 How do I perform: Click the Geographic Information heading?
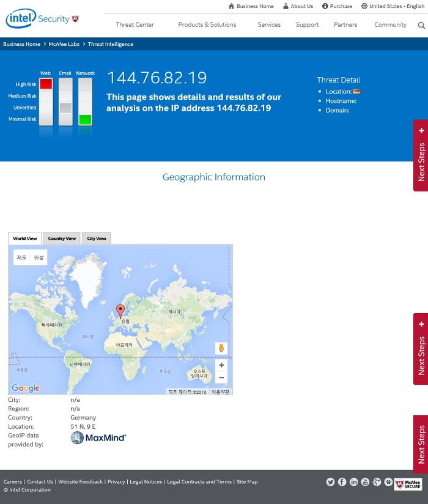coord(213,177)
